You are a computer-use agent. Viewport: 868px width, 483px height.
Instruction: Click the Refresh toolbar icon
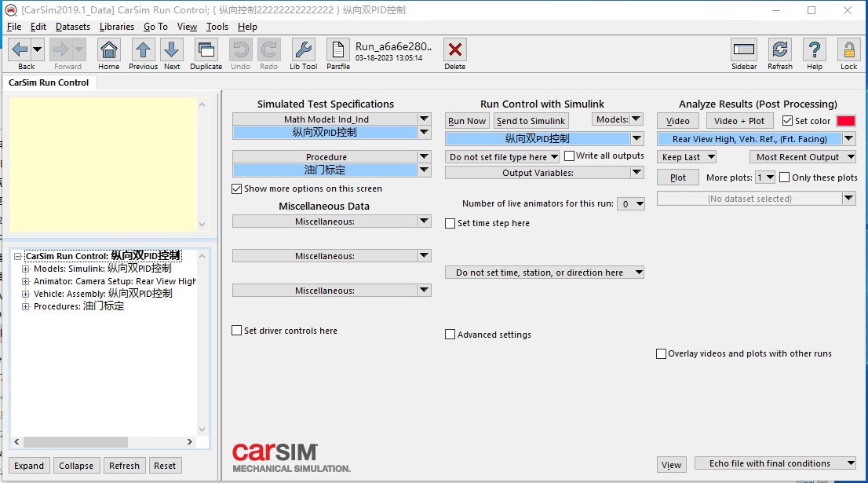[780, 49]
